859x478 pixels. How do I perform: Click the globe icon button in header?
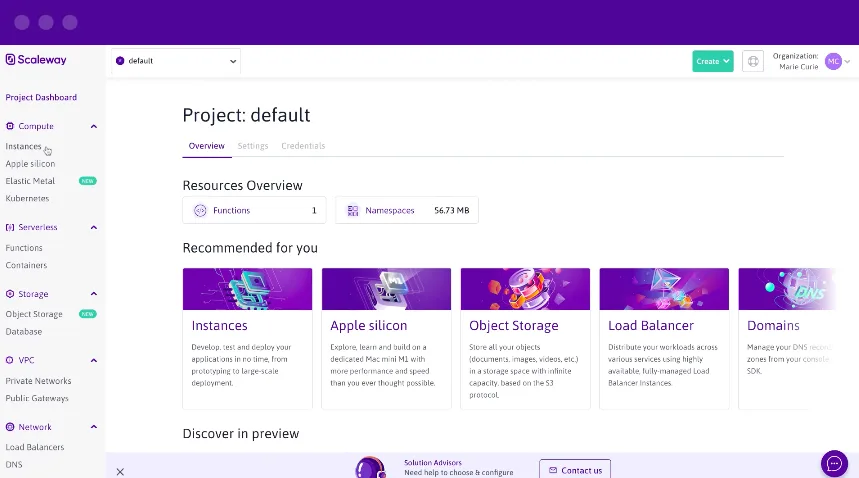(753, 61)
